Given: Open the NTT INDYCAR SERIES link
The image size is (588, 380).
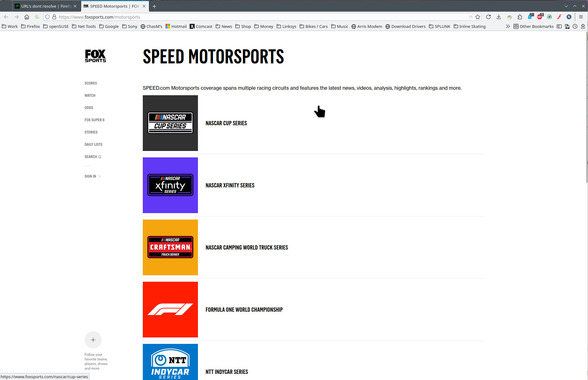Looking at the screenshot, I should pyautogui.click(x=227, y=372).
